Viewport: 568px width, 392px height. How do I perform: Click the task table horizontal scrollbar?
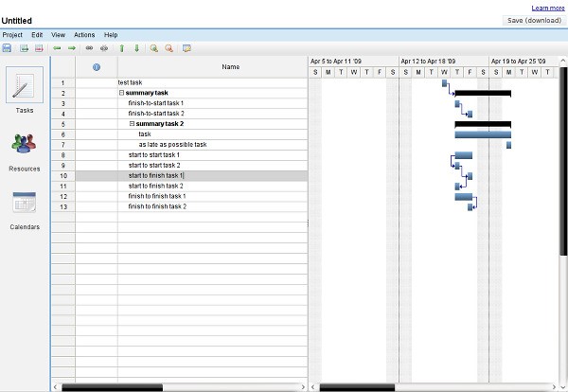pos(180,386)
